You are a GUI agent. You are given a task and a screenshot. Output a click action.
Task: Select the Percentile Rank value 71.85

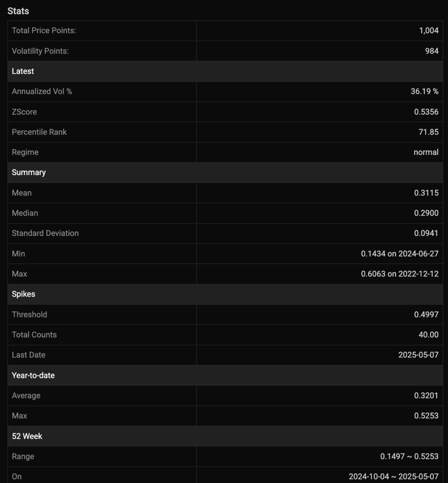tap(428, 132)
